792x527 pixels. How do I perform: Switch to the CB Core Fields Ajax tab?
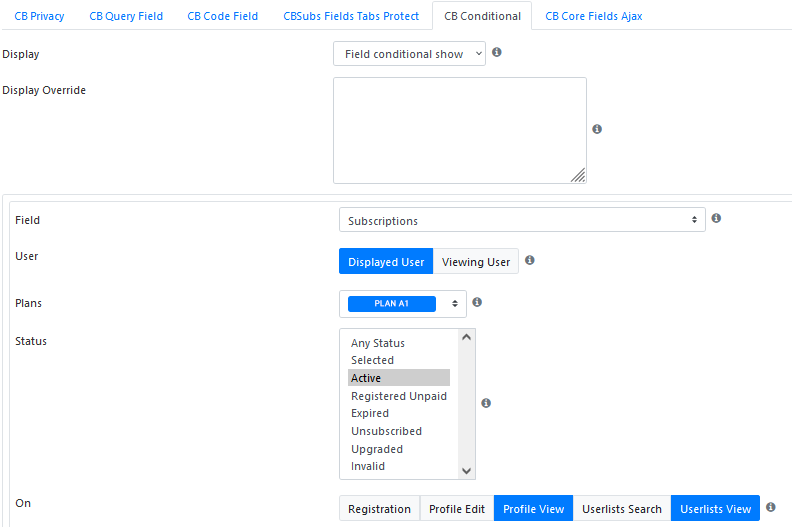pos(593,16)
